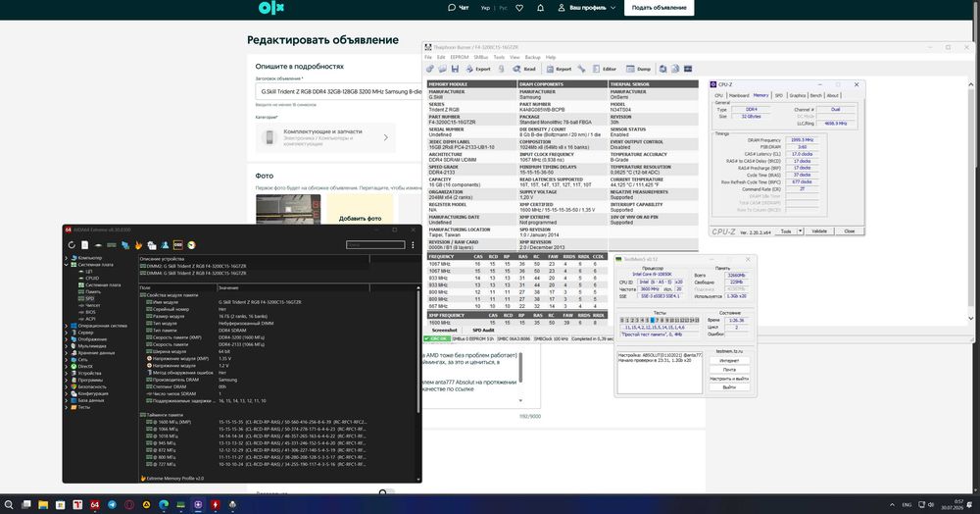This screenshot has width=980, height=514.
Task: Open the Ваш профиль dropdown
Action: [x=586, y=8]
